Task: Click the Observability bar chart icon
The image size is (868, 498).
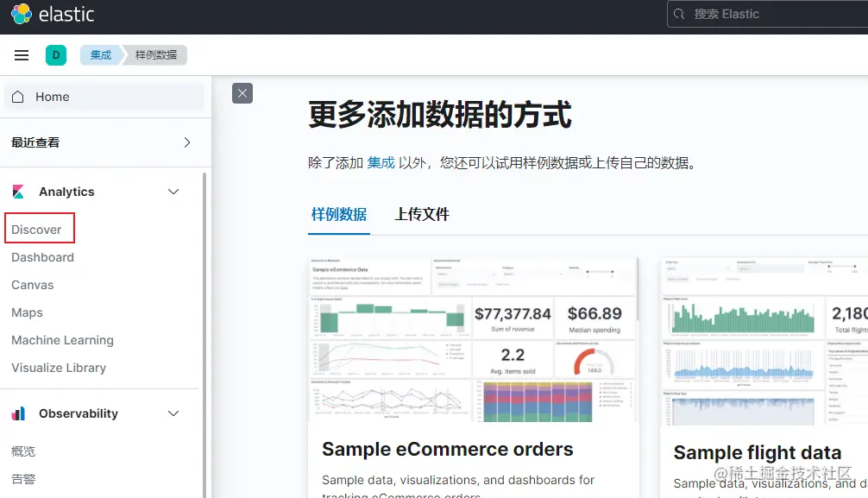Action: (x=18, y=413)
